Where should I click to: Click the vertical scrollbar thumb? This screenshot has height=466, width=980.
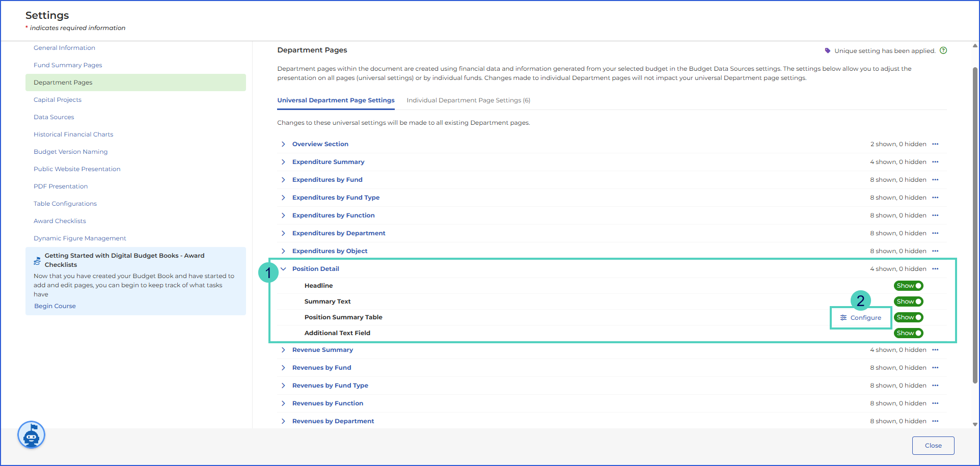click(975, 224)
